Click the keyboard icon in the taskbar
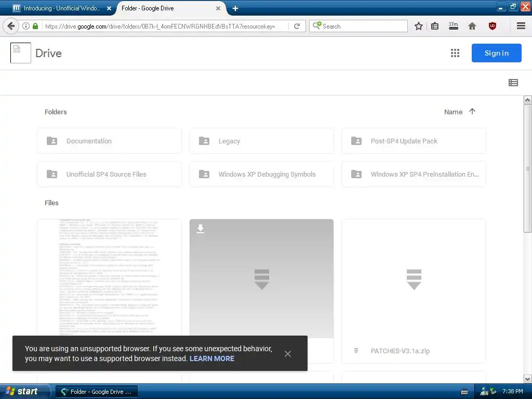 pyautogui.click(x=464, y=392)
